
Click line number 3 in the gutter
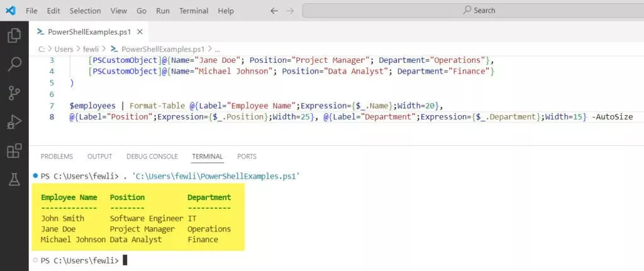point(52,60)
